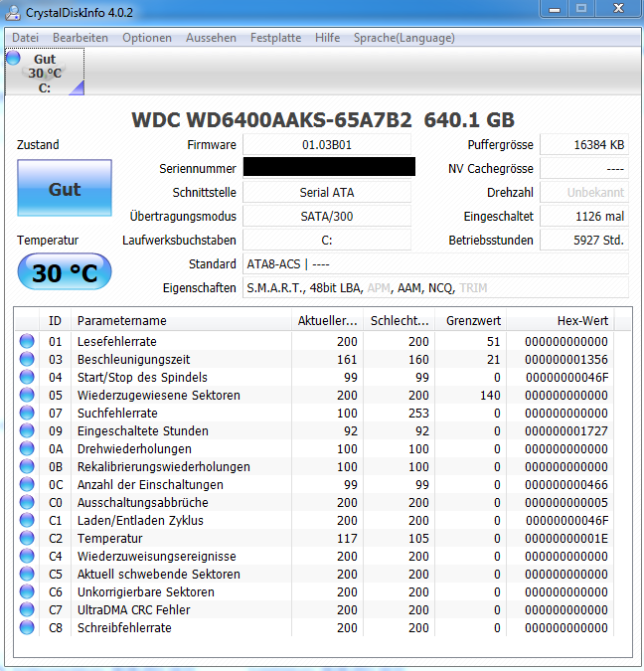Viewport: 644px width, 671px height.
Task: Click the 30 °C temperature indicator
Action: [x=65, y=271]
